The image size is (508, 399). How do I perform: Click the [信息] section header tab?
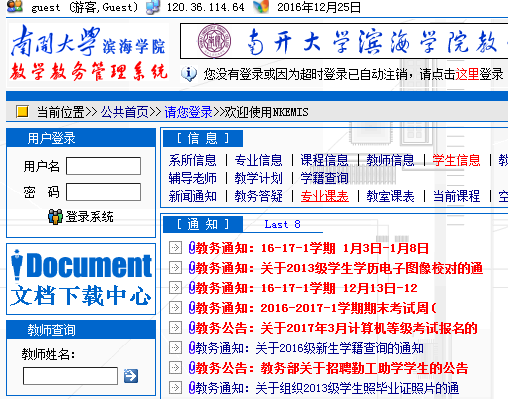point(203,138)
